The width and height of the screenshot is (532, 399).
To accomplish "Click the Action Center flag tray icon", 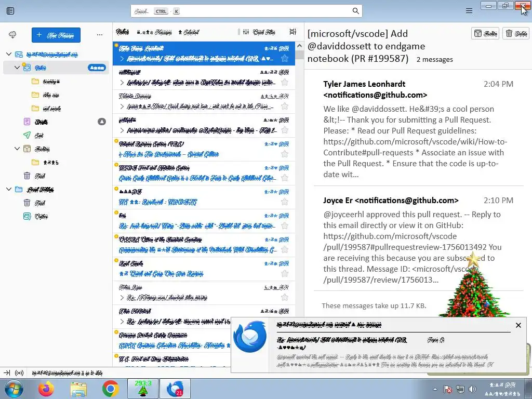I will (447, 389).
